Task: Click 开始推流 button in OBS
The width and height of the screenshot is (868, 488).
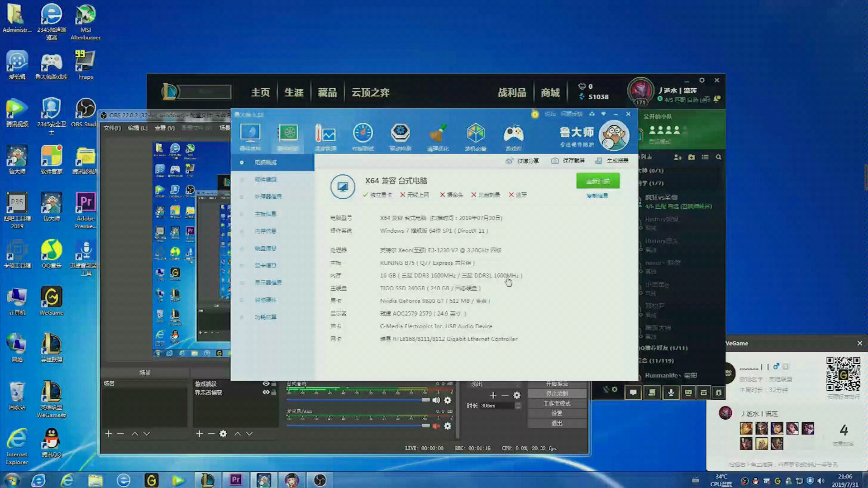Action: (x=557, y=384)
